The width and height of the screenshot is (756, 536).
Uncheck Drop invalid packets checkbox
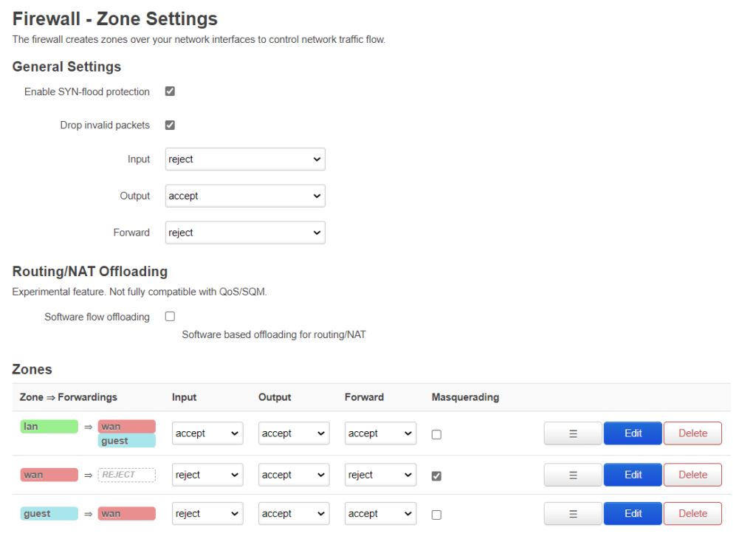point(170,126)
